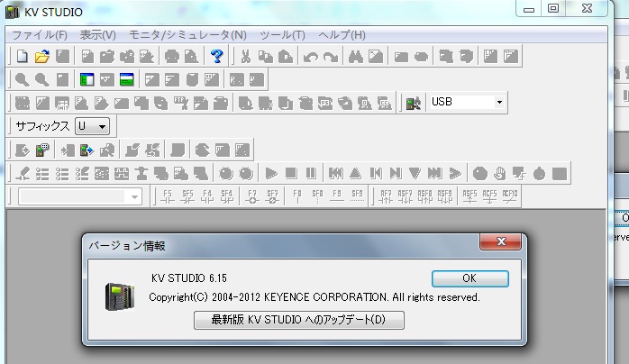Viewport: 629px width, 364px height.
Task: Insert an F7 coil symbol
Action: (x=252, y=196)
